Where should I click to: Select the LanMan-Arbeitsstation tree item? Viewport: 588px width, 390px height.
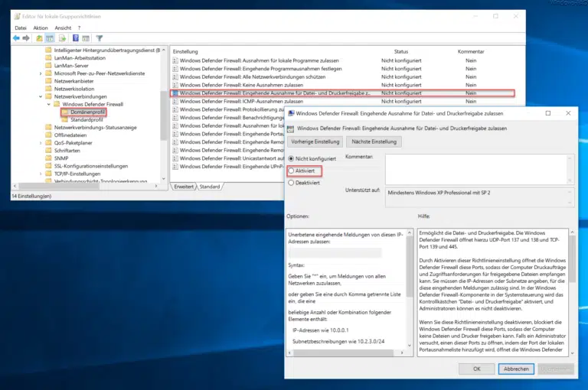[x=80, y=58]
